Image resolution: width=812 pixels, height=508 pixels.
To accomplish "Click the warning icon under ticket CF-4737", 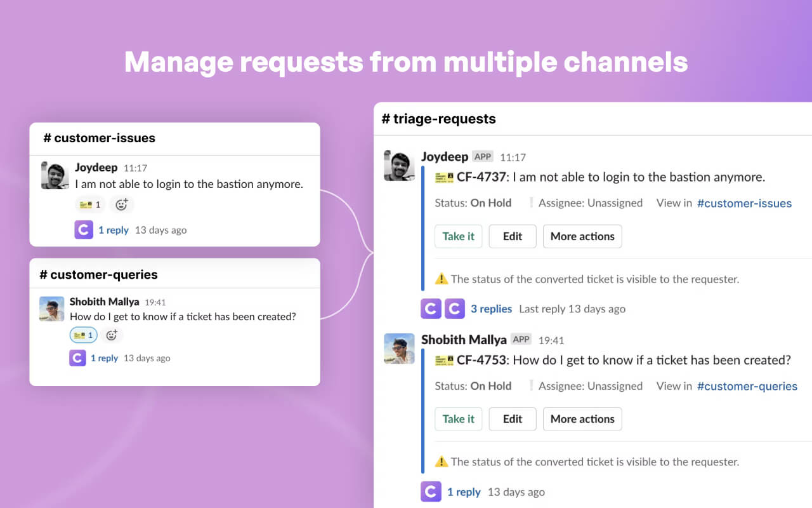I will 442,279.
